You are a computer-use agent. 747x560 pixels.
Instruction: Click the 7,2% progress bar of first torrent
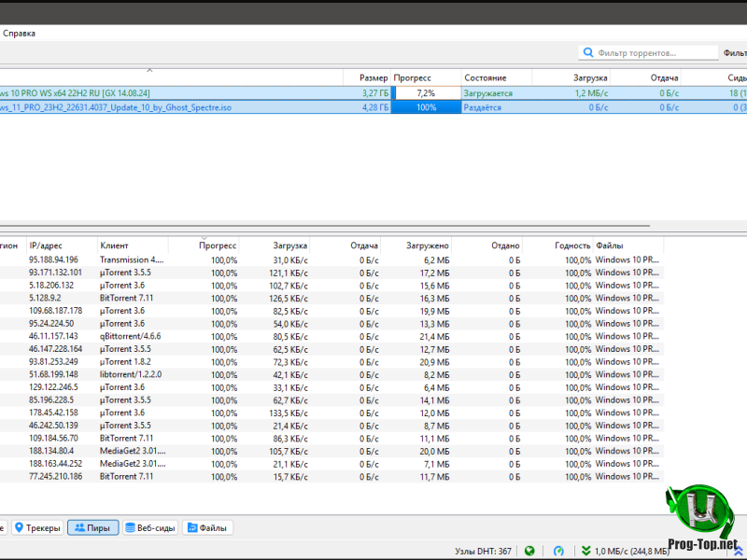427,93
